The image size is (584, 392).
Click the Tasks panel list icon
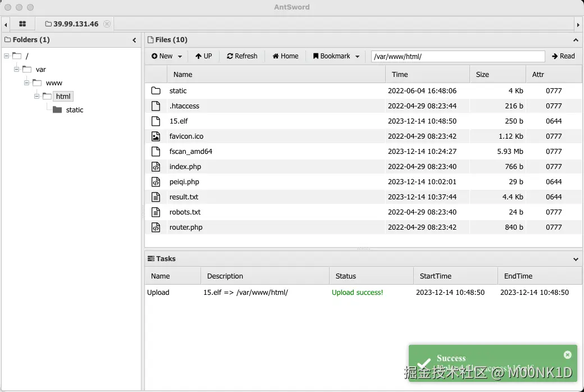coord(151,258)
